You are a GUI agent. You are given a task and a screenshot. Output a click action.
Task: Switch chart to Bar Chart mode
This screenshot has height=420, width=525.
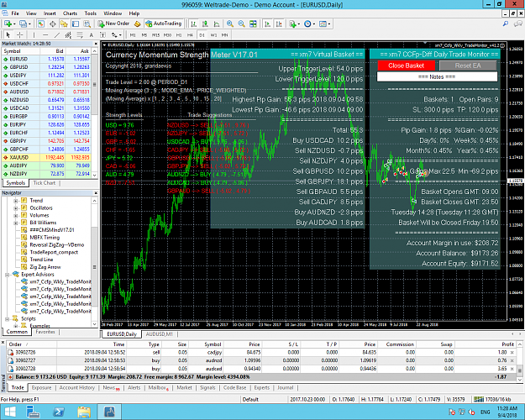point(193,24)
